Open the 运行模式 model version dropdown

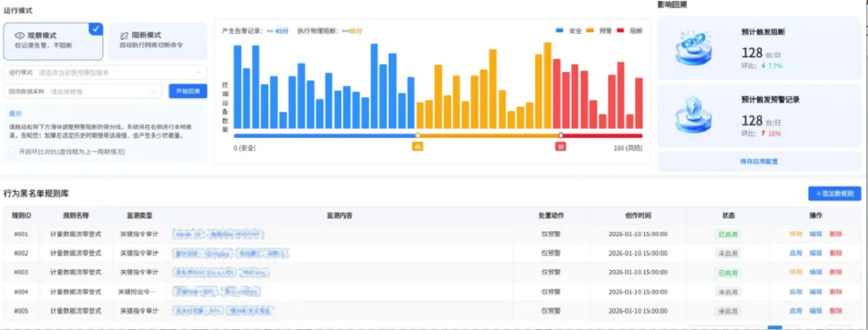(x=105, y=73)
